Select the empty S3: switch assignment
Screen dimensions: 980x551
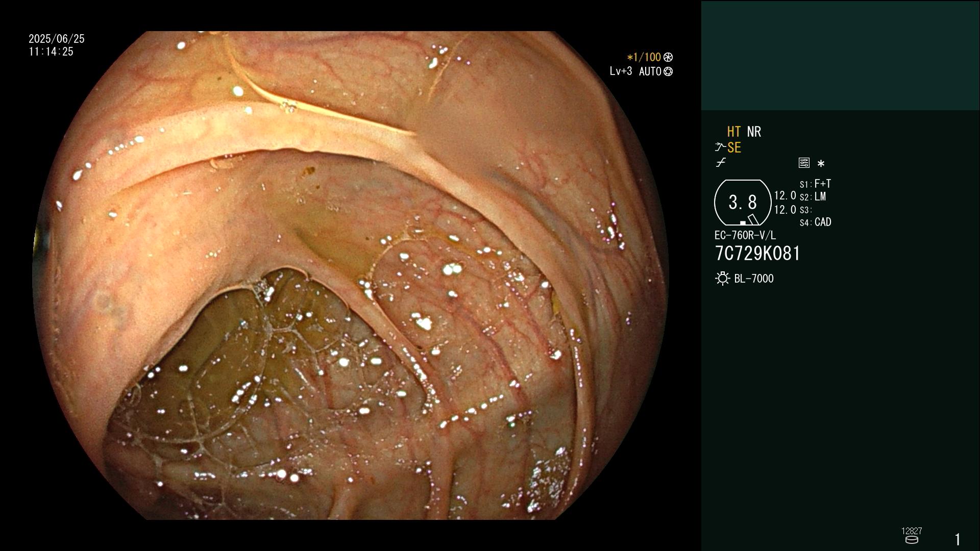(805, 210)
